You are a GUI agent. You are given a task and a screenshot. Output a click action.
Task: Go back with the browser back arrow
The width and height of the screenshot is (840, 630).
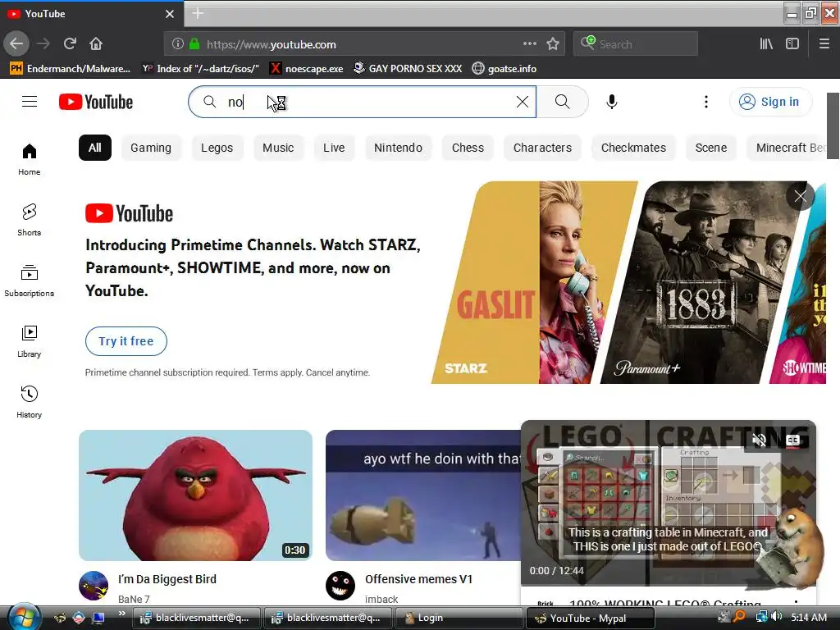pos(16,44)
